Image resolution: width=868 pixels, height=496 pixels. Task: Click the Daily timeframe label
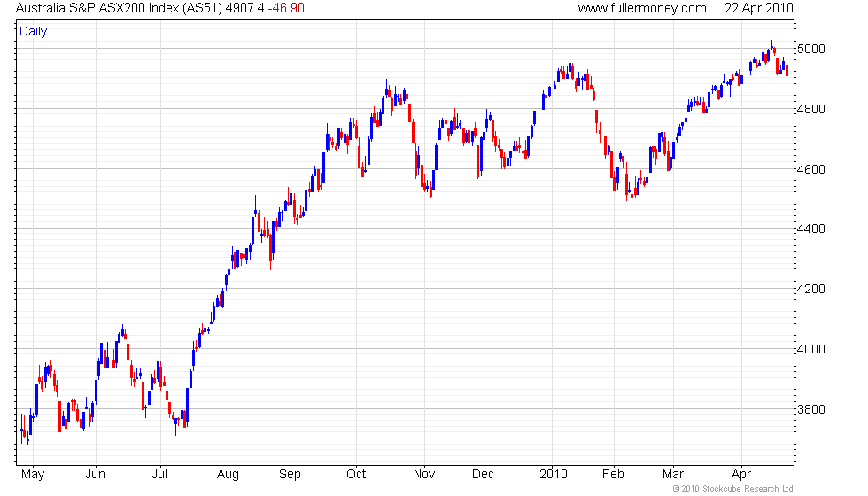[x=34, y=32]
